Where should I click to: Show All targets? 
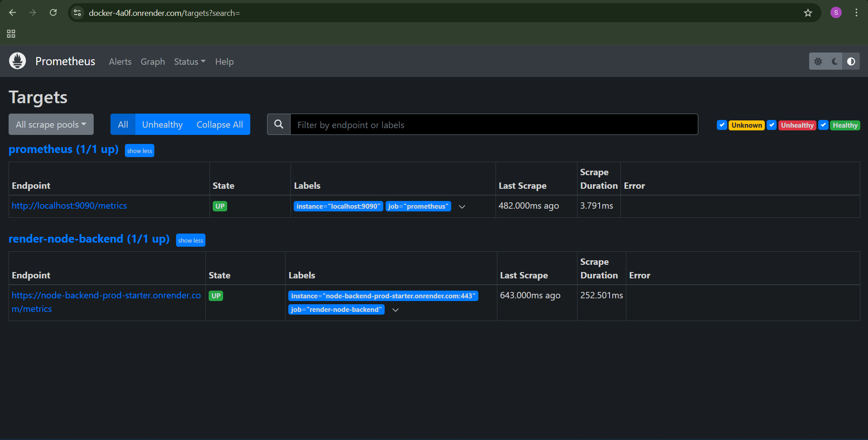123,124
